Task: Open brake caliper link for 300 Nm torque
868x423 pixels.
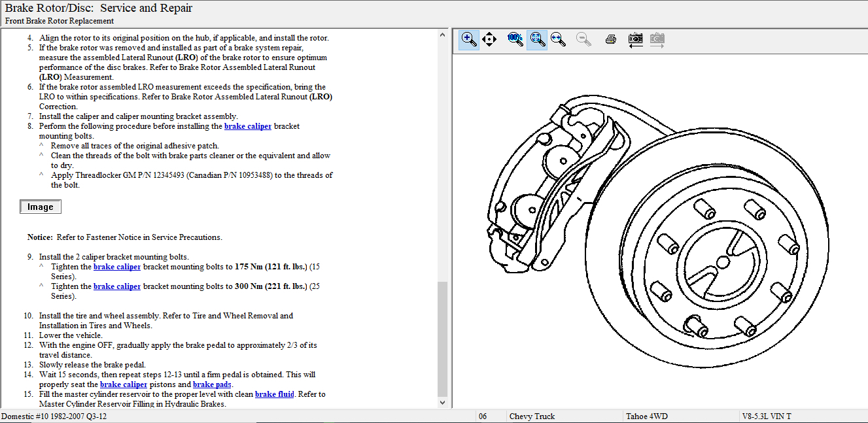Action: click(x=116, y=286)
